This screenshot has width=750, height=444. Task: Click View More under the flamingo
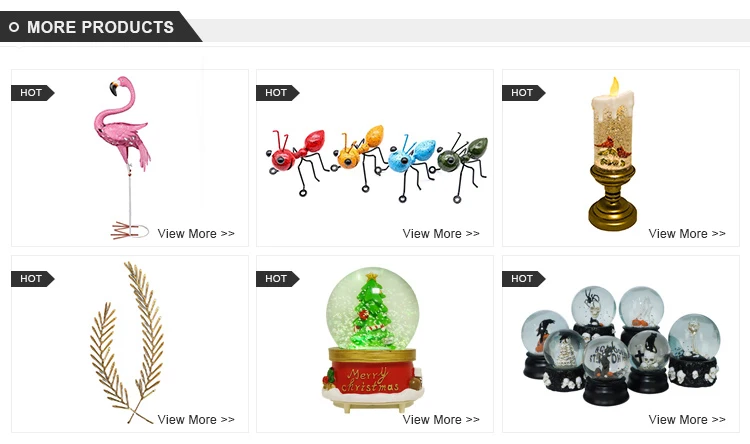(x=196, y=233)
